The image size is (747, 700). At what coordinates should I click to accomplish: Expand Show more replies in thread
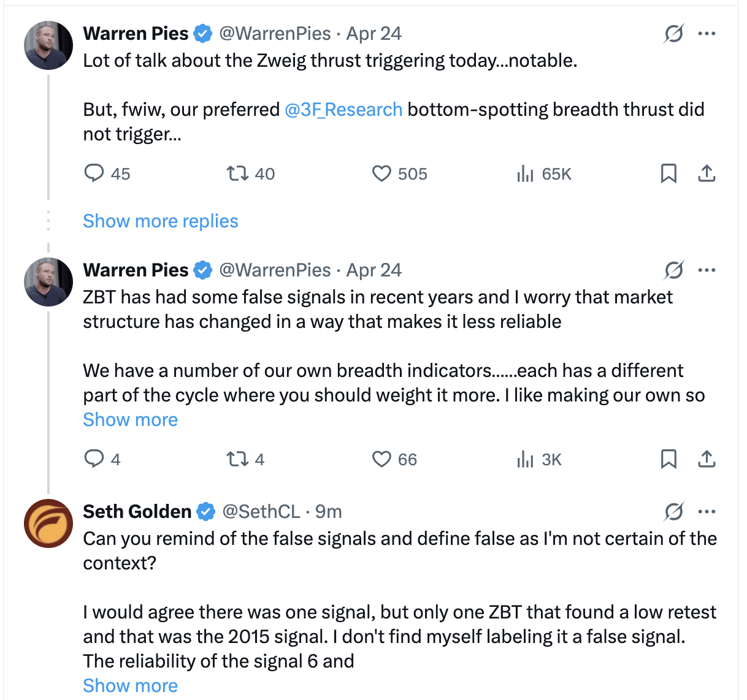click(161, 221)
